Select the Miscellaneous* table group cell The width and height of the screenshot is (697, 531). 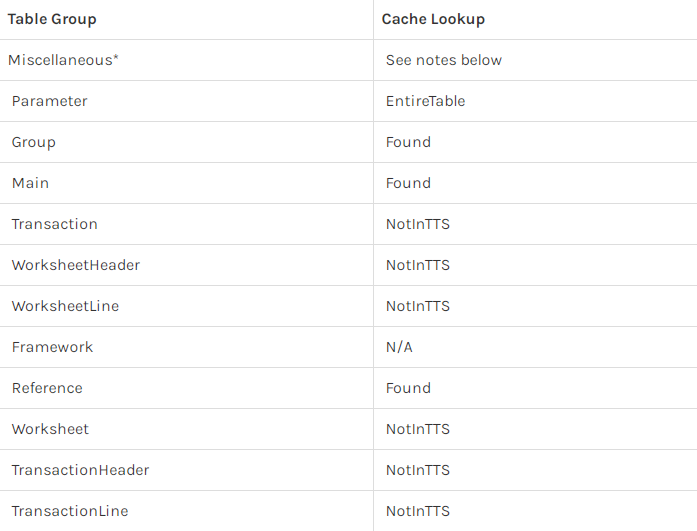coord(64,60)
